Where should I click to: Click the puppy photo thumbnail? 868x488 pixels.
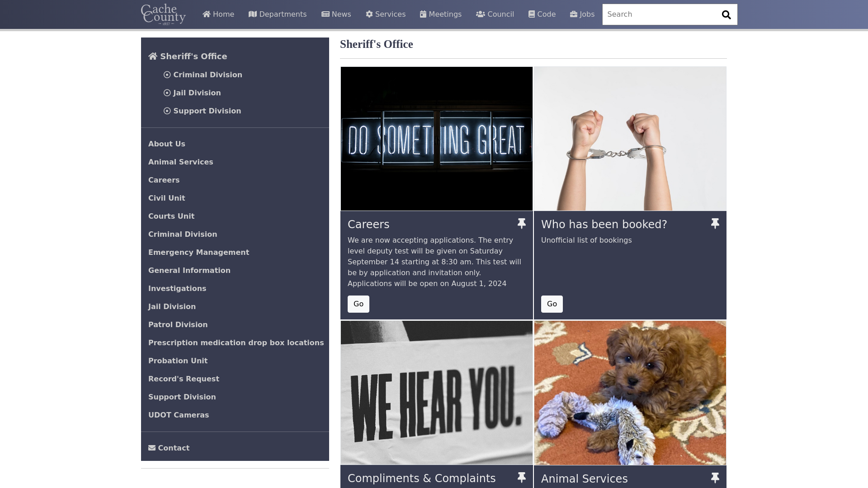(x=630, y=393)
